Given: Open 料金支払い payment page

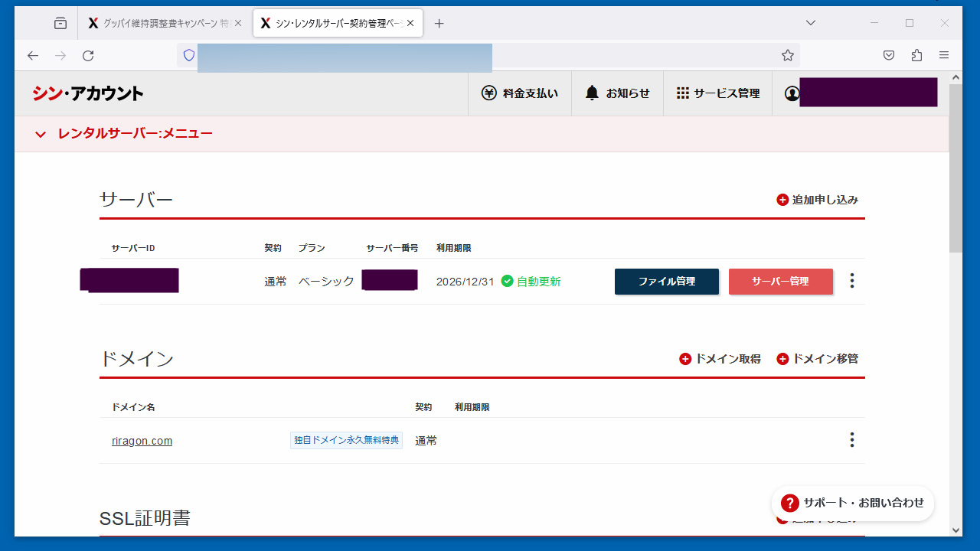Looking at the screenshot, I should pyautogui.click(x=520, y=93).
